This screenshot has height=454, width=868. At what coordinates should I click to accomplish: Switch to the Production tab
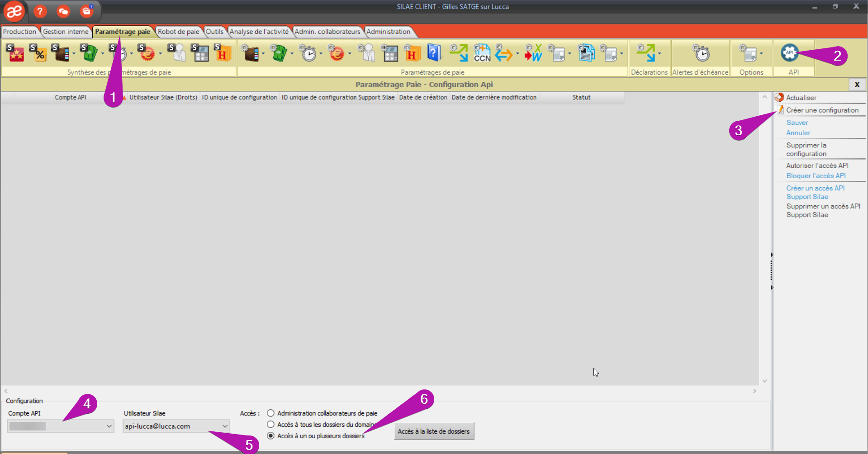coord(19,32)
